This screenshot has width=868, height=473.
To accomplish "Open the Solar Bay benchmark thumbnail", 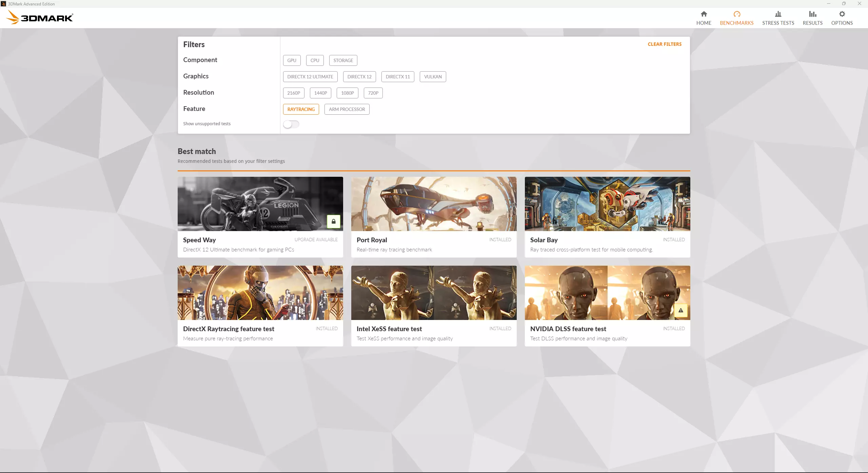I will click(x=607, y=204).
